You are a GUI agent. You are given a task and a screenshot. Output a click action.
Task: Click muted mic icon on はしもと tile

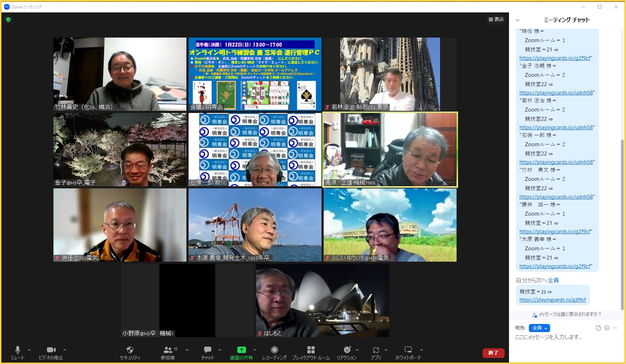(260, 333)
